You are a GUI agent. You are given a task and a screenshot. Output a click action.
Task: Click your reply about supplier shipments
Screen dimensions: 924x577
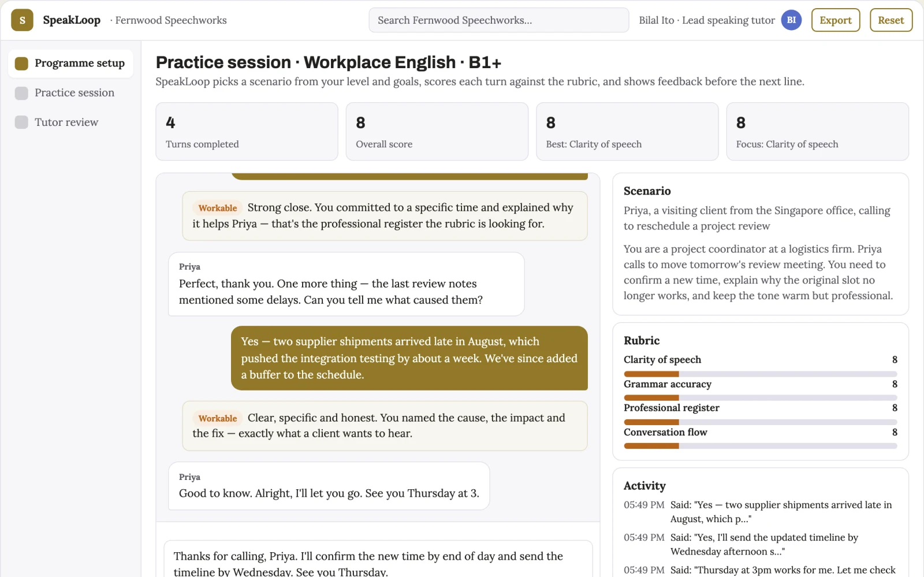point(409,358)
